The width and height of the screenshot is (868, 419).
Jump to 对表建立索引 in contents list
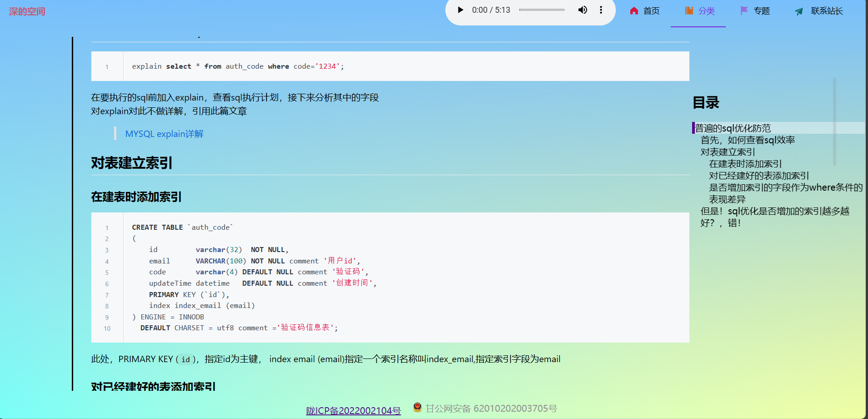pyautogui.click(x=728, y=152)
